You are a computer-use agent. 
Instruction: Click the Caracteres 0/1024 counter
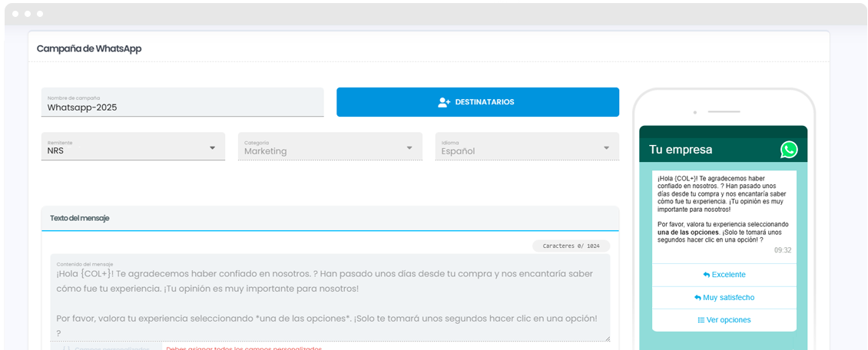click(x=571, y=246)
